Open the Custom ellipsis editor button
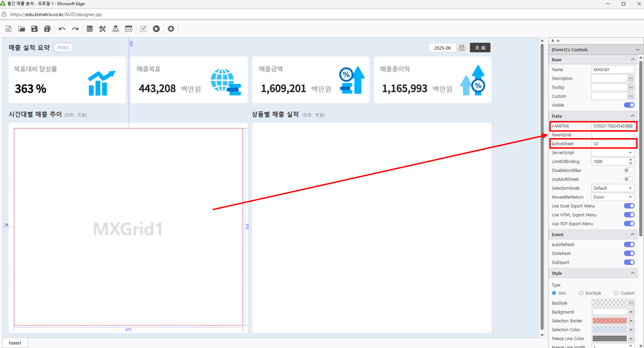 pos(631,96)
